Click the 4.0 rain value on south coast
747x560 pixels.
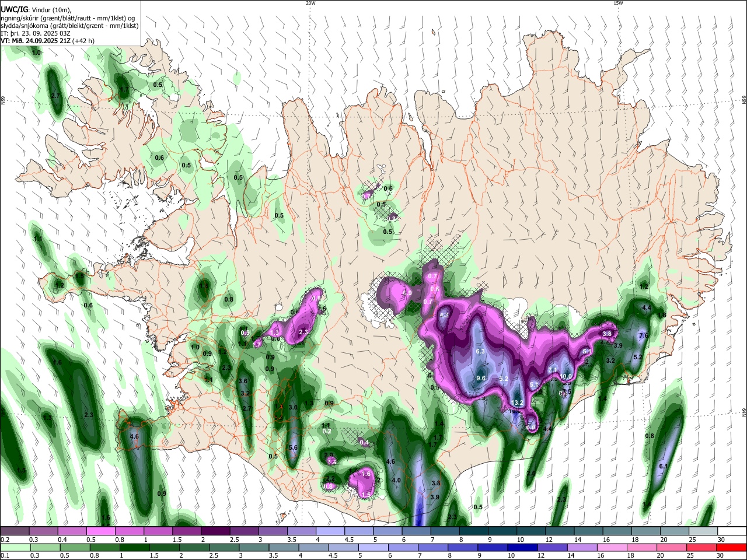click(x=396, y=480)
